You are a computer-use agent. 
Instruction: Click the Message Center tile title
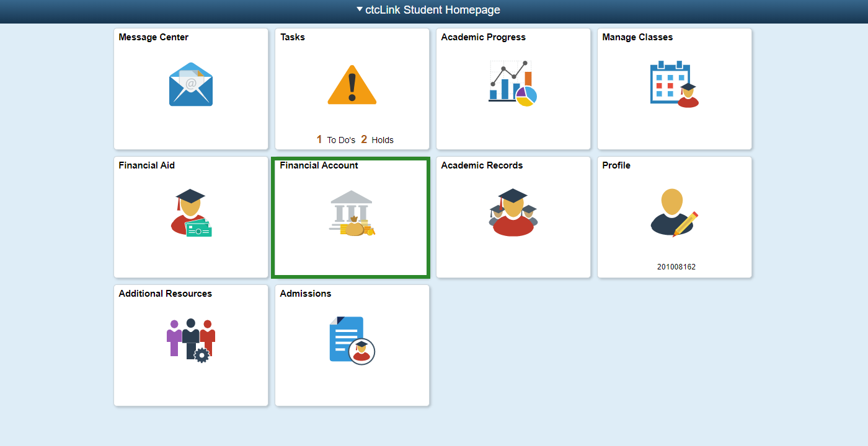tap(154, 37)
